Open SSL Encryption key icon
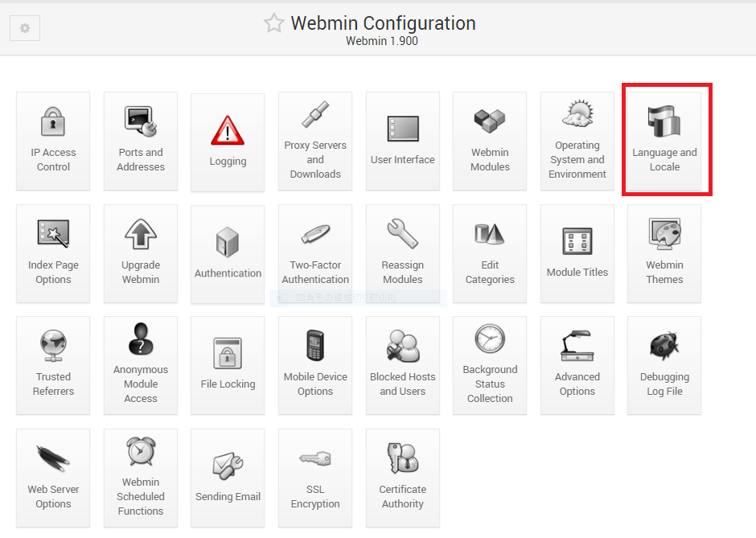 [315, 458]
